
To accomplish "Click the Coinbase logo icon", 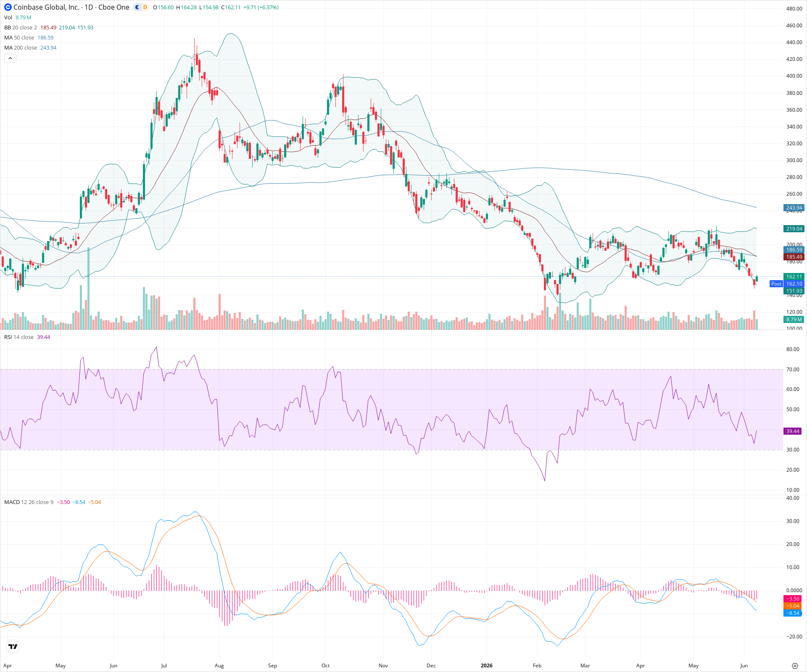I will pyautogui.click(x=8, y=7).
